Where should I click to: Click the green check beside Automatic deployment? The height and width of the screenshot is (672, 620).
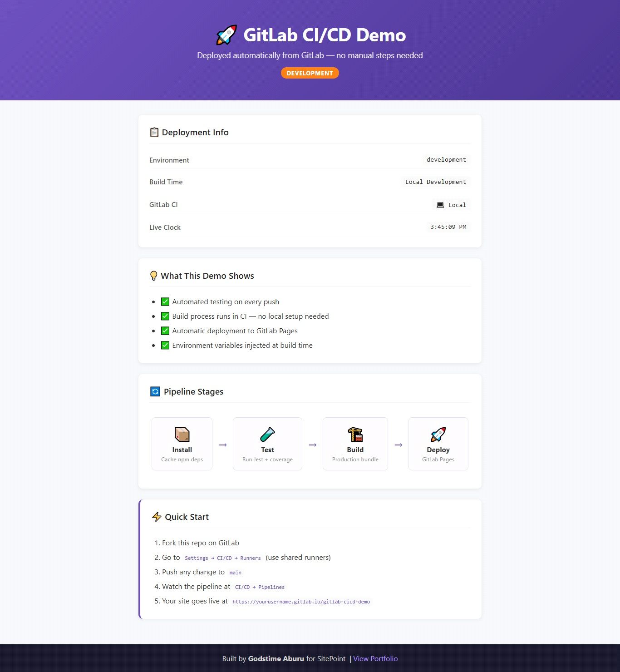[165, 331]
